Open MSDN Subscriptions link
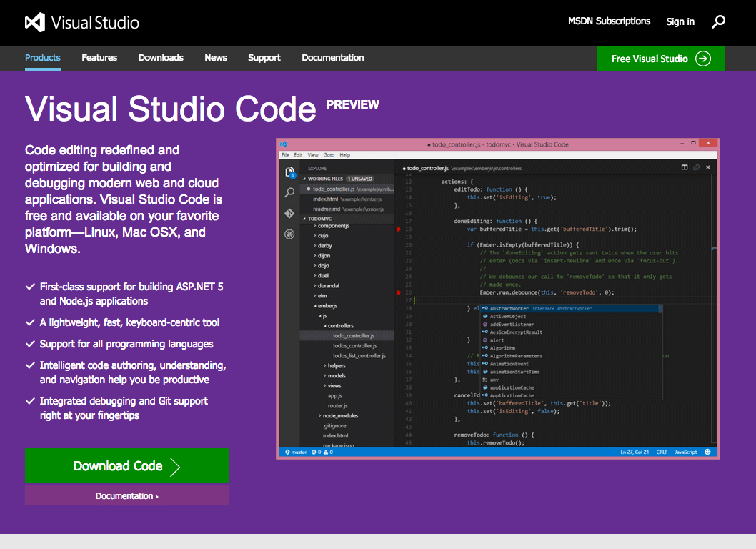 point(609,21)
